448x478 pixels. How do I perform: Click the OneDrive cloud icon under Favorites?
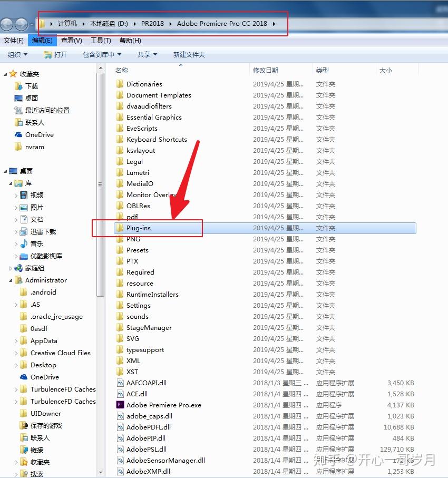(x=18, y=134)
